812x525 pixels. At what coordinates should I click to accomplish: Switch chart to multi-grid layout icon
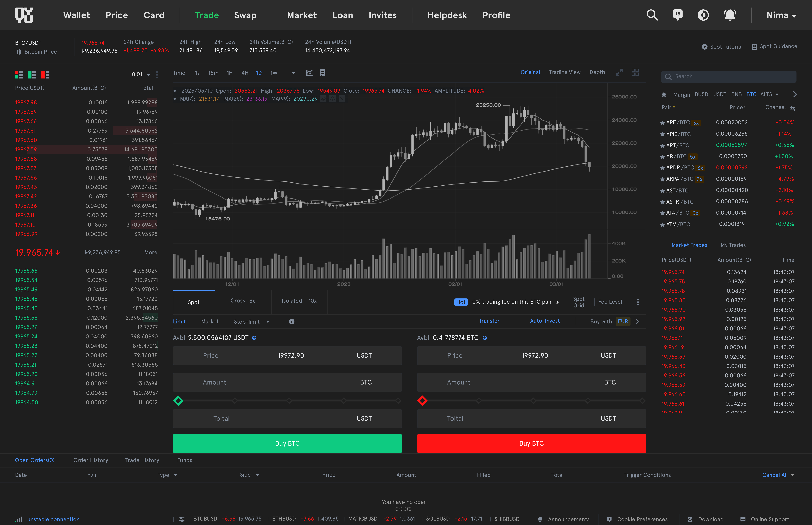coord(635,72)
